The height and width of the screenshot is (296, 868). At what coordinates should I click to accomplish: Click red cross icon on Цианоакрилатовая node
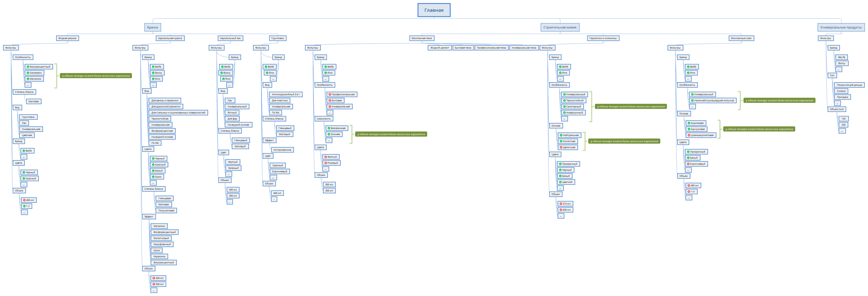689,135
